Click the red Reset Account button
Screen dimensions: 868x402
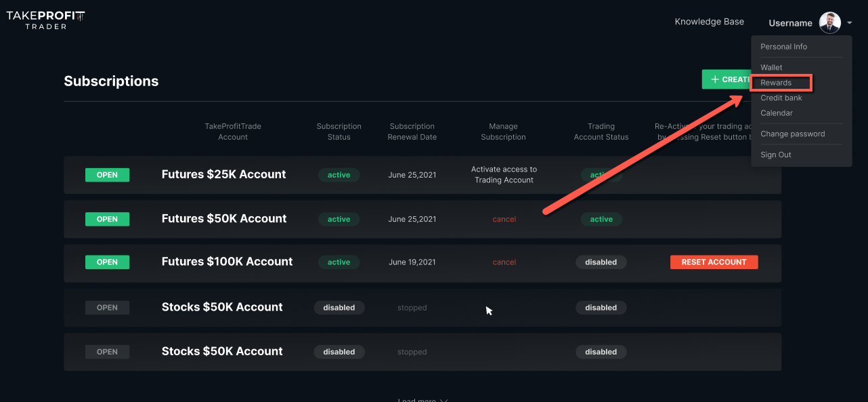[714, 262]
